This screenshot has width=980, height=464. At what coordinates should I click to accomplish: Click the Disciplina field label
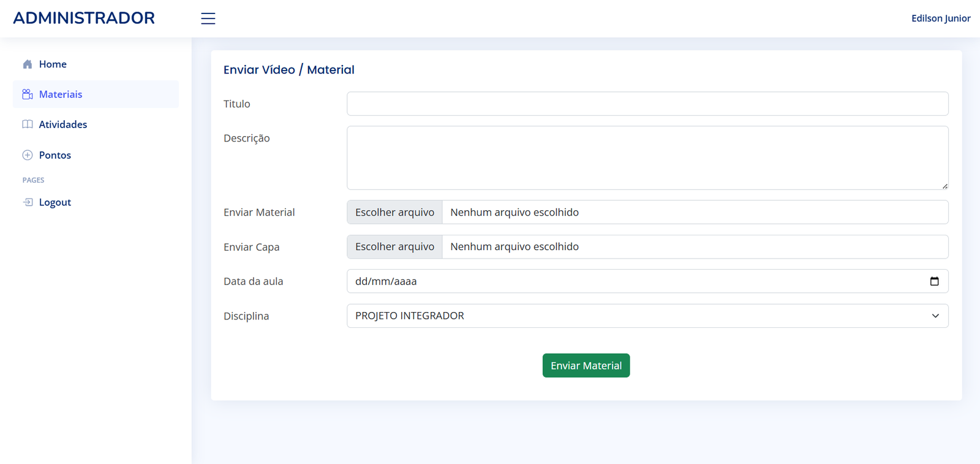(246, 316)
